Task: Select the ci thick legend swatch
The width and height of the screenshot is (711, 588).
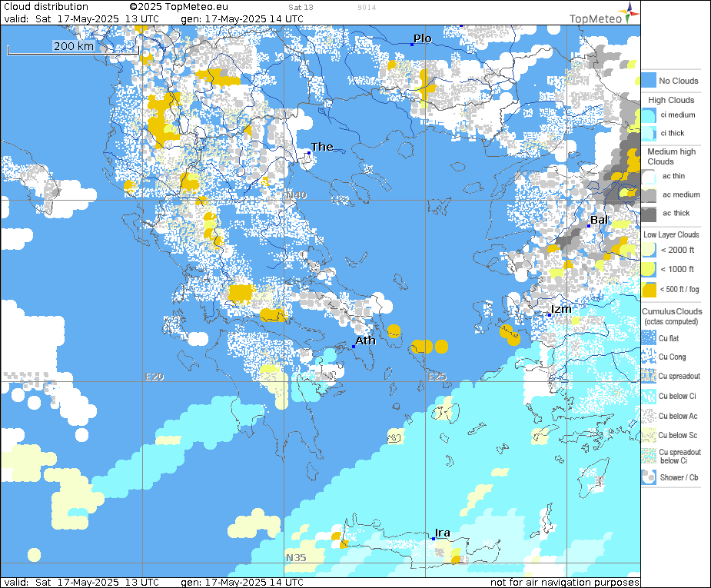Action: point(649,133)
